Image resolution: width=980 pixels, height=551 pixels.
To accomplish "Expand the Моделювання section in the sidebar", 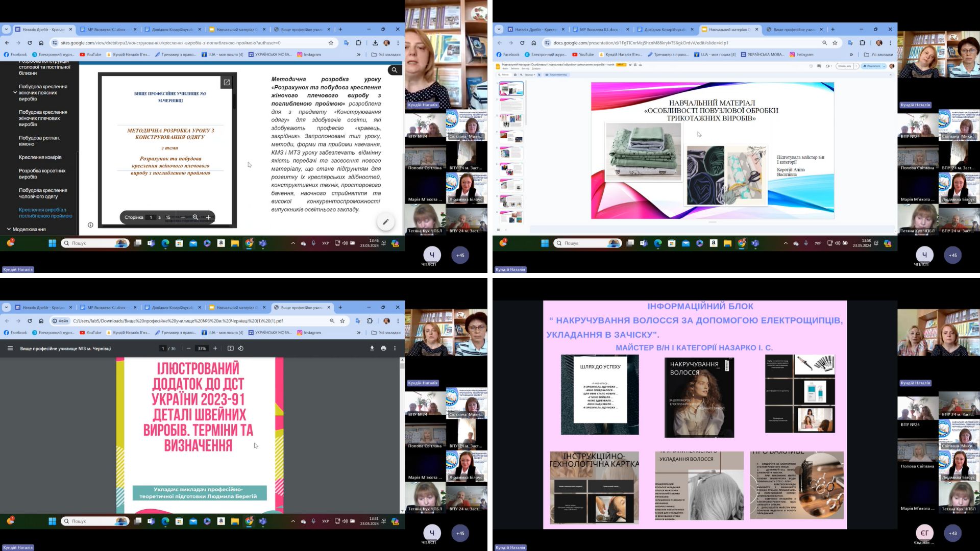I will (9, 230).
